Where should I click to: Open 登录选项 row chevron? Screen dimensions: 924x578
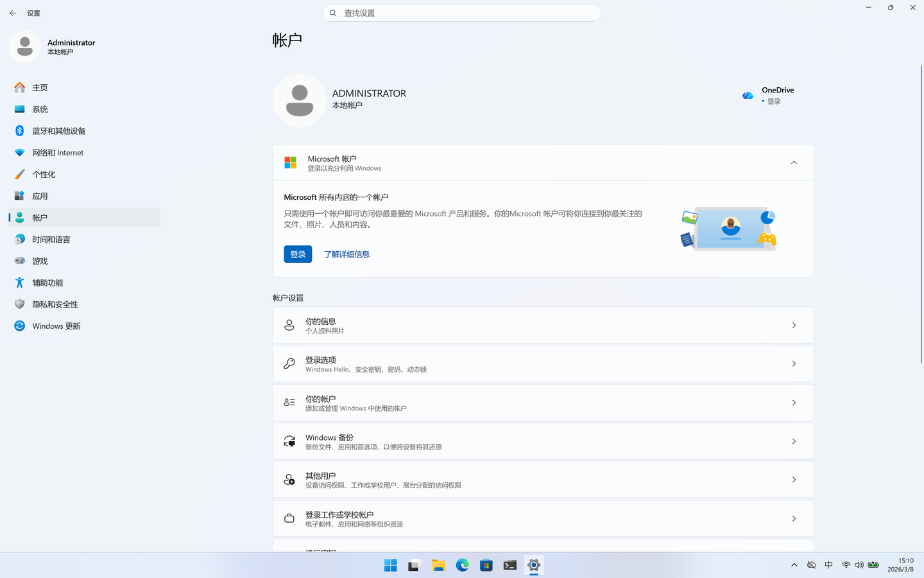(x=794, y=364)
